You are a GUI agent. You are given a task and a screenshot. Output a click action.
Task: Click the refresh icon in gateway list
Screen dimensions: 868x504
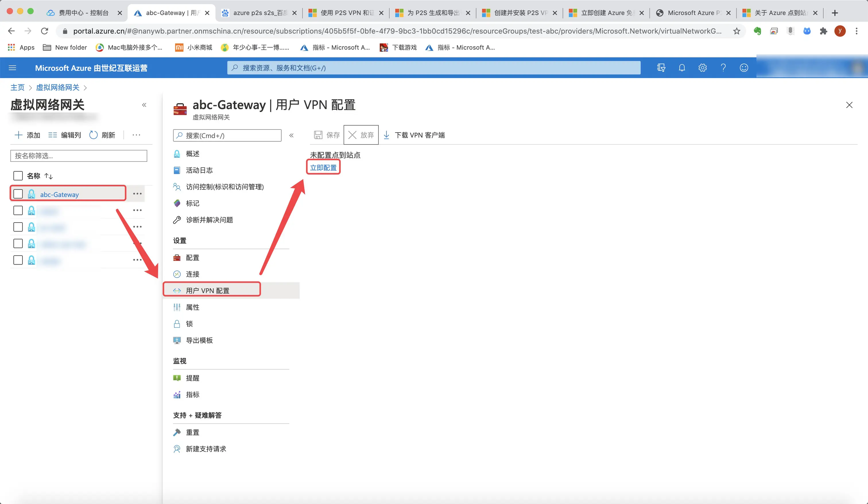click(x=93, y=135)
